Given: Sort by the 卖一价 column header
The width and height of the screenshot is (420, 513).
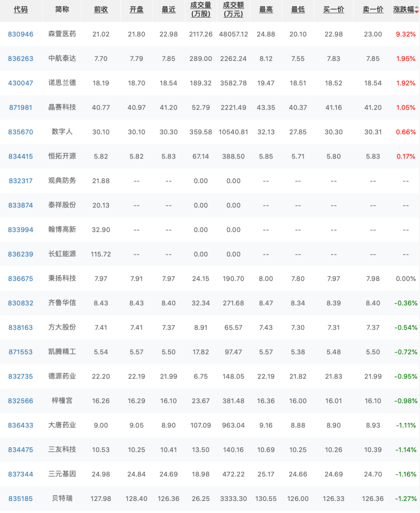Looking at the screenshot, I should click(373, 9).
